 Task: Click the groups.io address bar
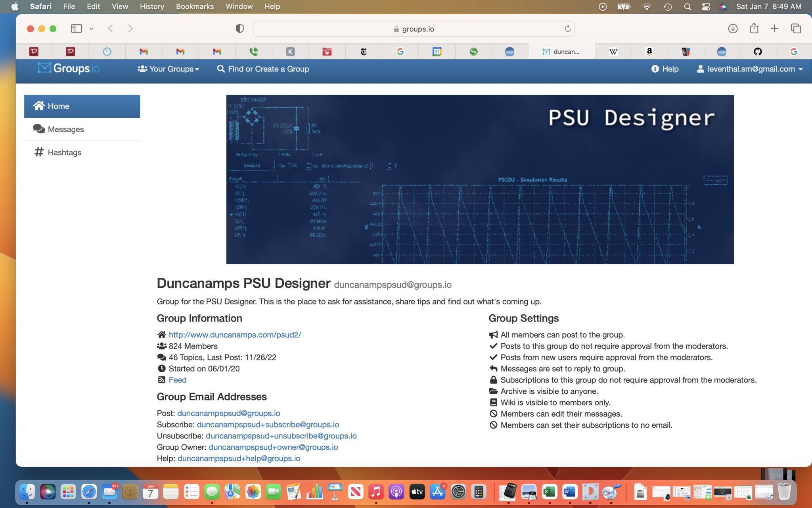point(414,29)
